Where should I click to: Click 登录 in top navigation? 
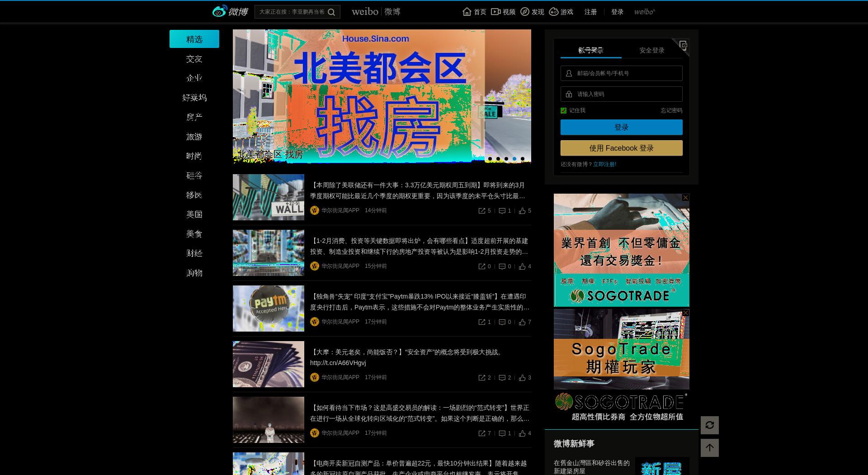[617, 12]
